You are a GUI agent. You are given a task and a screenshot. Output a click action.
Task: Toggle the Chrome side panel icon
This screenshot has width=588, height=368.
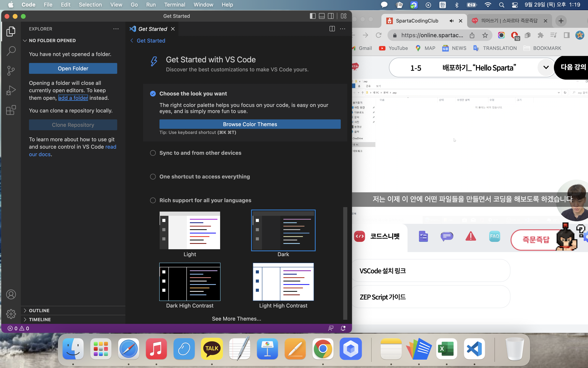coord(567,35)
